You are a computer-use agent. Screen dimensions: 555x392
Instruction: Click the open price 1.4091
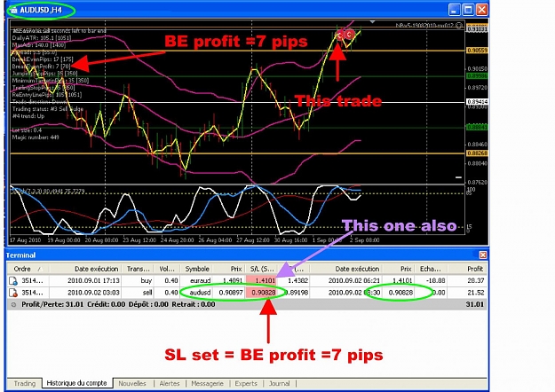point(233,281)
